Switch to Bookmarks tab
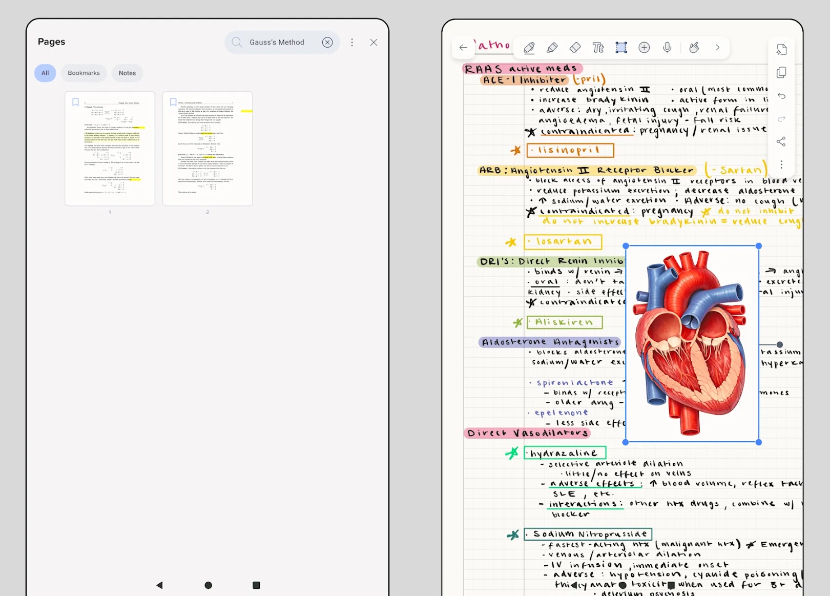The height and width of the screenshot is (596, 830). click(84, 73)
